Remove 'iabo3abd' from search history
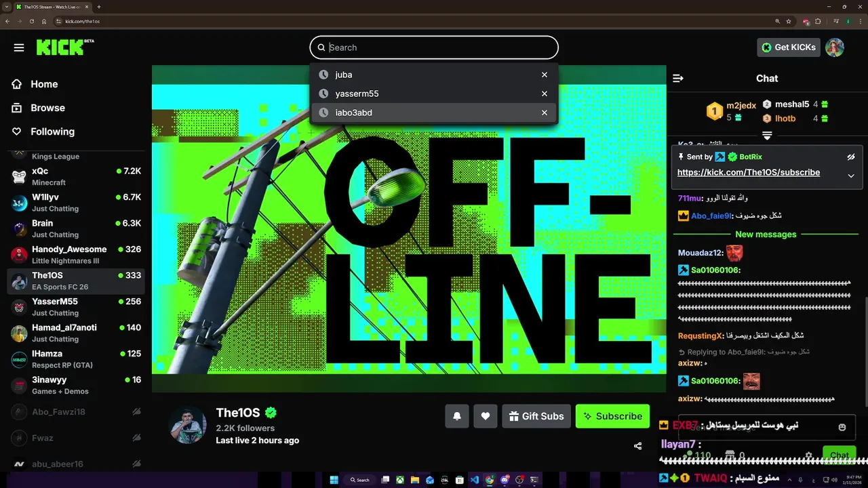Screen dimensions: 868x488 tap(545, 113)
